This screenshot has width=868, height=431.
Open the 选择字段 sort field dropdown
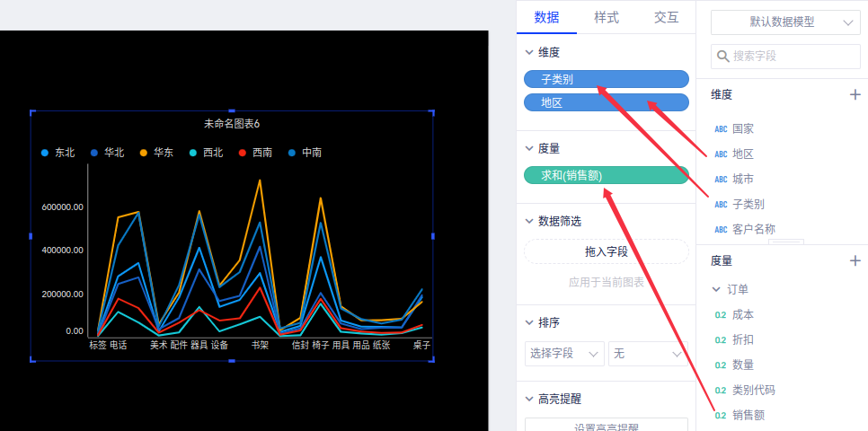click(x=563, y=355)
